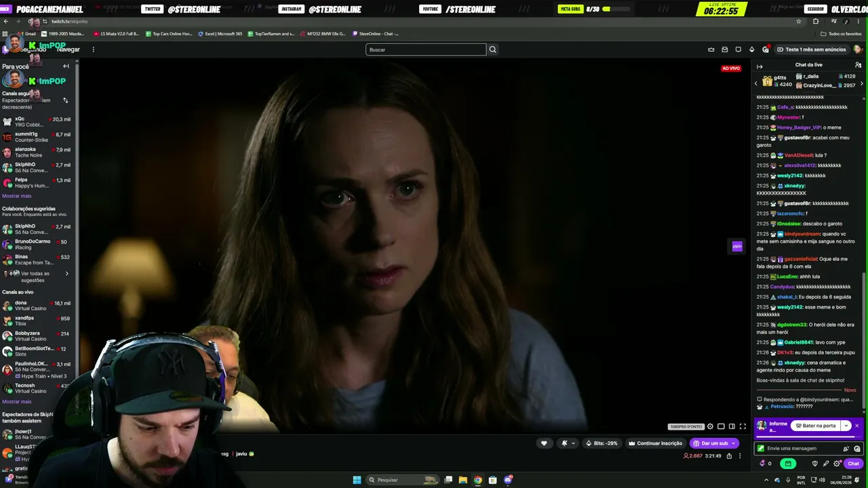Click the Windows taskbar search box

point(403,480)
